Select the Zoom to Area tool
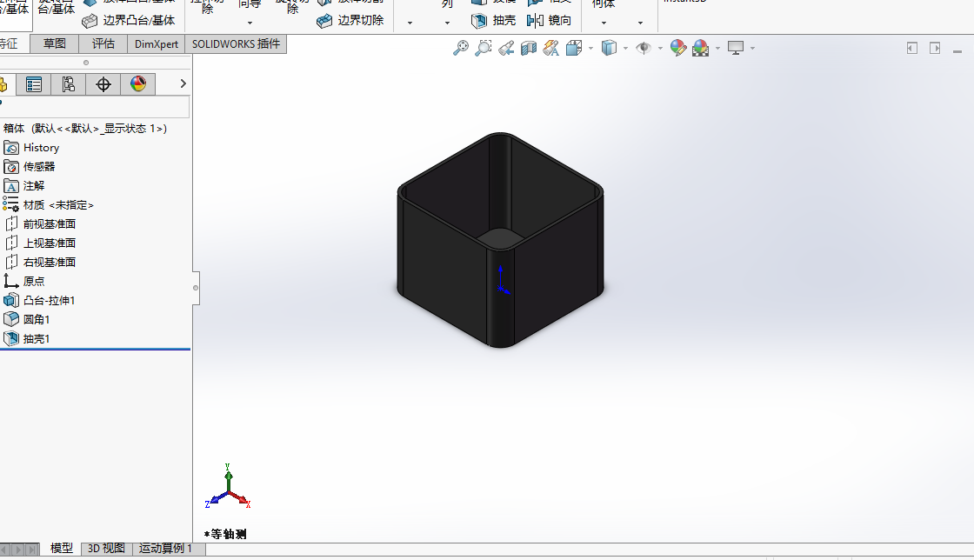 click(483, 48)
